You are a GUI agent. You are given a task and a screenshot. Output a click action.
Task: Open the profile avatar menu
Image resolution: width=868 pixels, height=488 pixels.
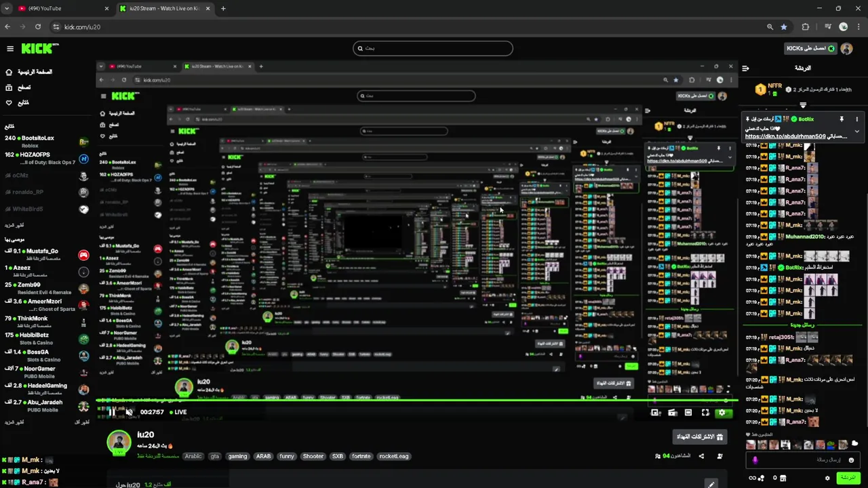coord(846,48)
